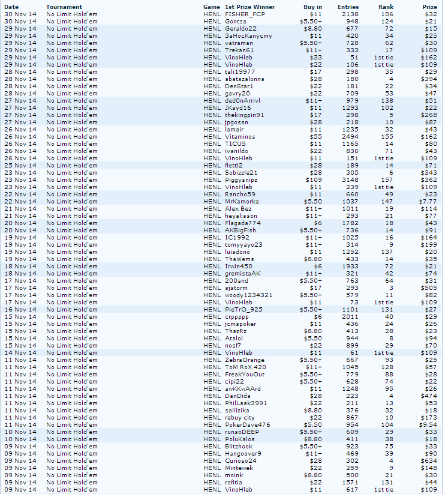
Task: Select winner name ThaWems
Action: tap(239, 259)
